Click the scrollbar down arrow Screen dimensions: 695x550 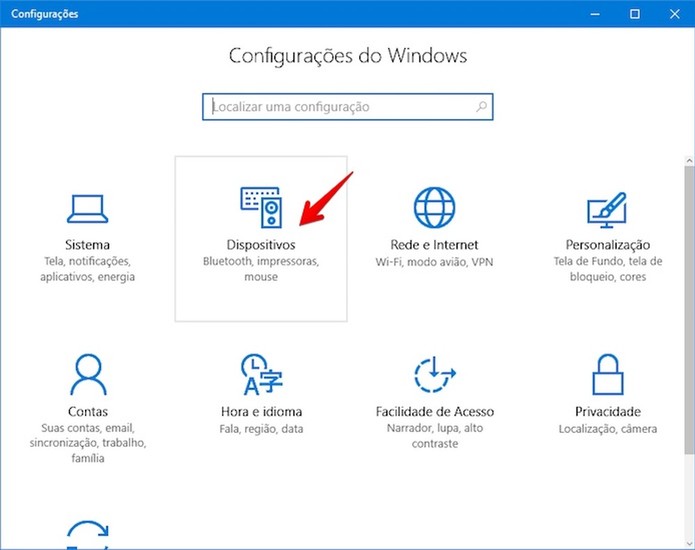(689, 543)
